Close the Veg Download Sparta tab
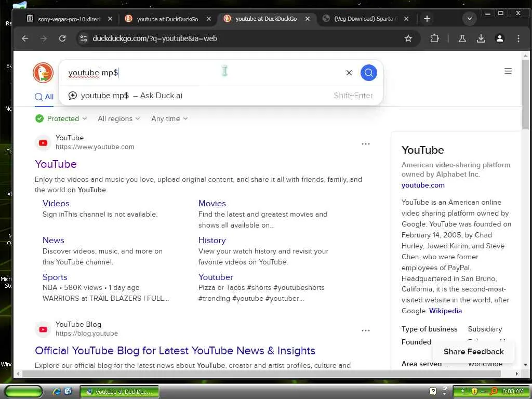532x399 pixels. tap(406, 19)
